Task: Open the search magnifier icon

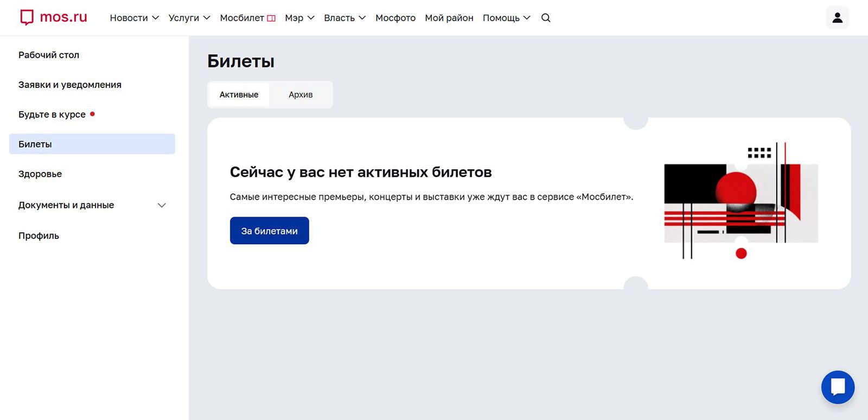Action: point(546,18)
